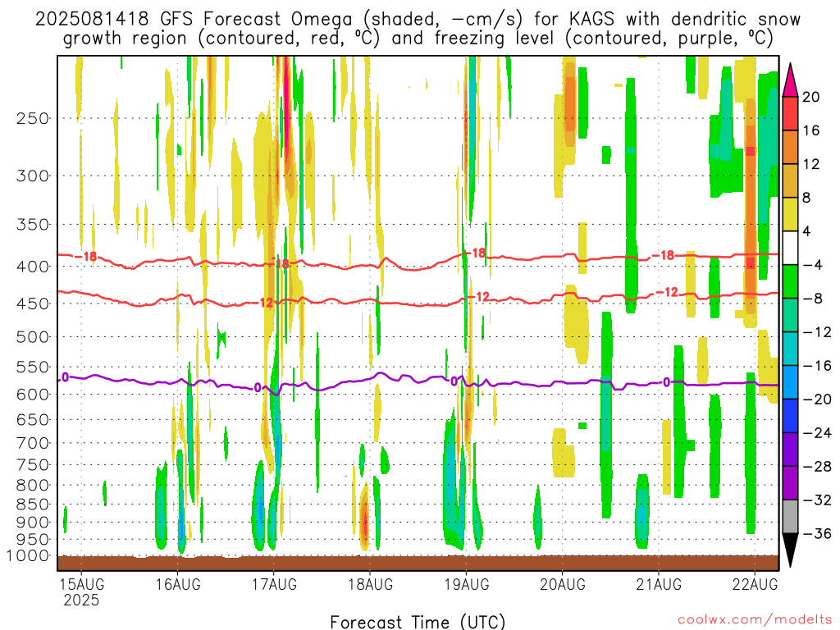840x630 pixels.
Task: Click the 450 pressure level label
Action: (33, 304)
